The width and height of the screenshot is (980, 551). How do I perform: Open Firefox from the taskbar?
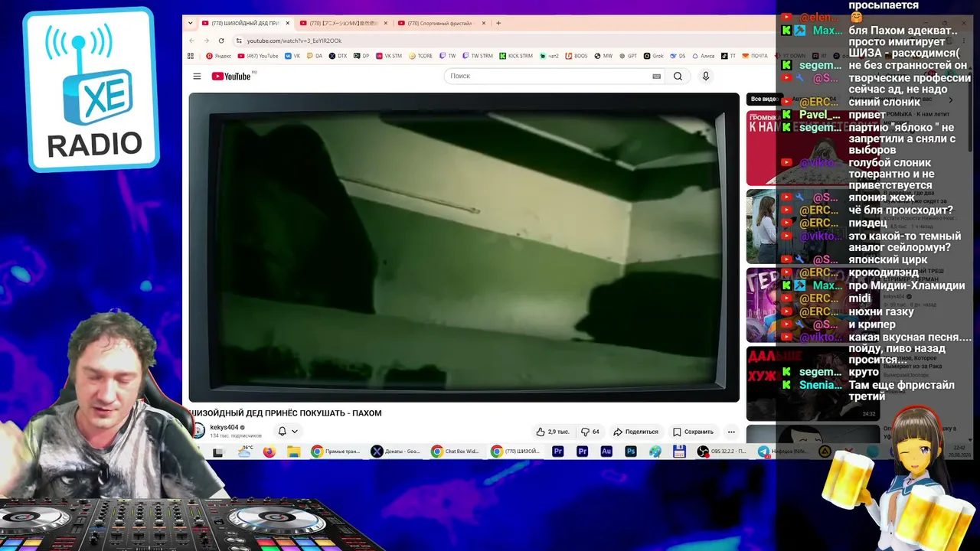click(x=269, y=452)
